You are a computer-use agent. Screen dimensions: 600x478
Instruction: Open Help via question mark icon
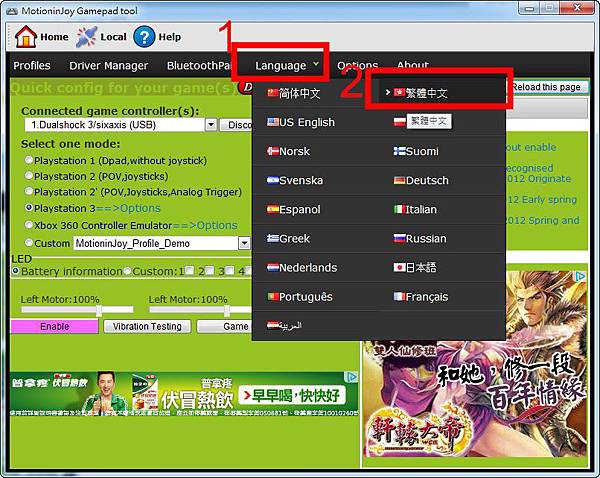click(x=144, y=37)
